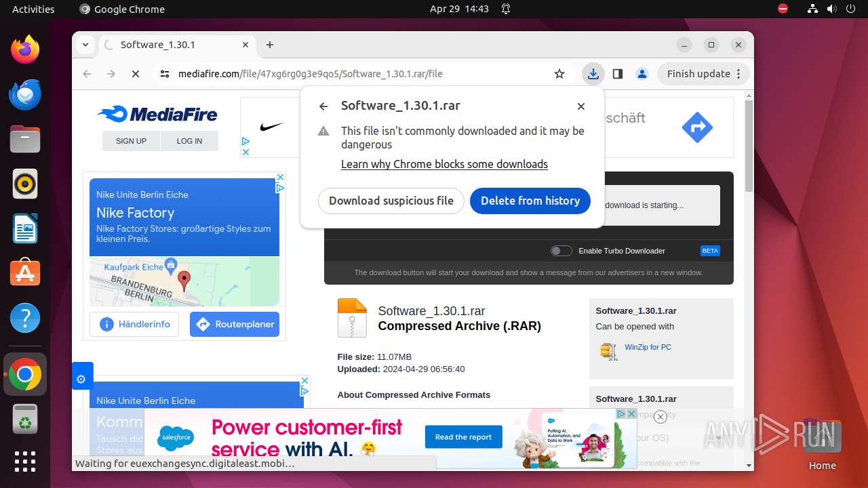Click Download suspicious file button

point(391,201)
